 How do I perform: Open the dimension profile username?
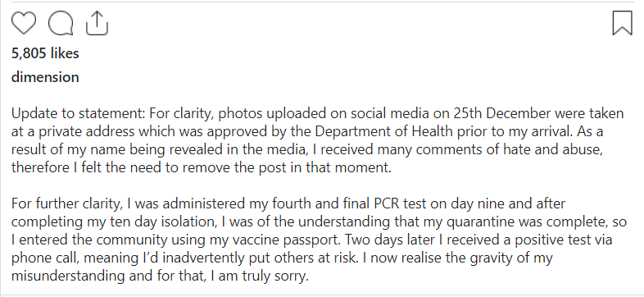(x=45, y=77)
